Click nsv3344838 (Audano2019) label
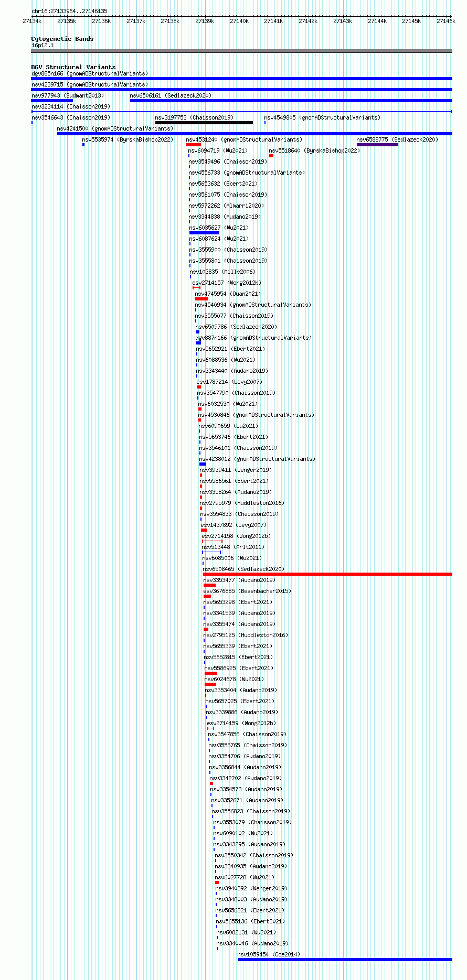Viewport: 467px width, 980px height. (225, 217)
